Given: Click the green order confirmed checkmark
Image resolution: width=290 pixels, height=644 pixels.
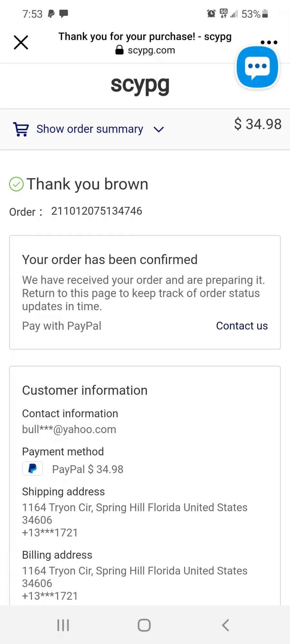Looking at the screenshot, I should click(x=16, y=184).
